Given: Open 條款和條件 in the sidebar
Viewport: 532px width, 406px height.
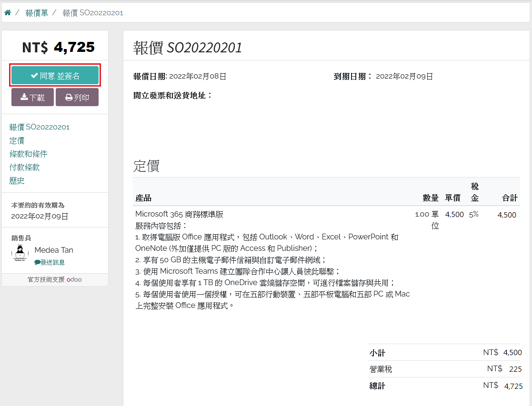Looking at the screenshot, I should coord(28,154).
